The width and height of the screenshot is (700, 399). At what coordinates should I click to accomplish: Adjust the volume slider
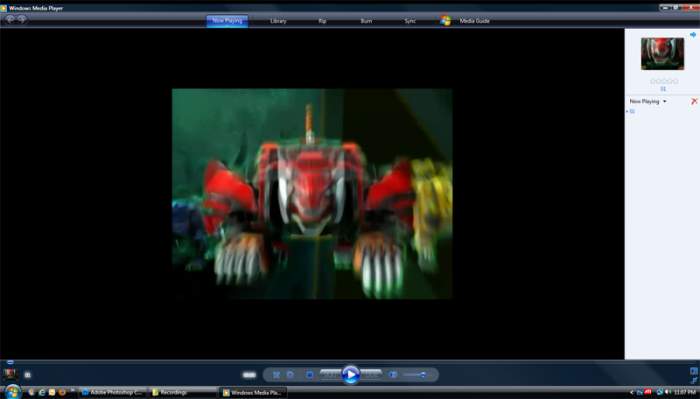415,375
